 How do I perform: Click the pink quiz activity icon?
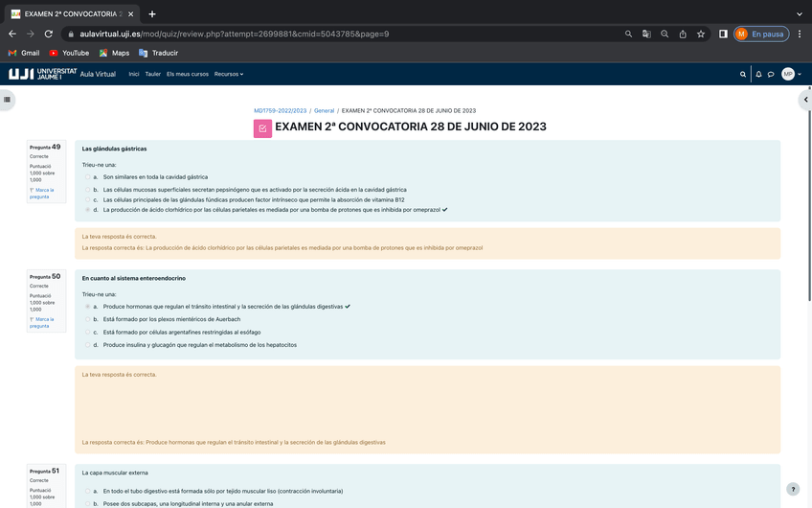(x=262, y=128)
